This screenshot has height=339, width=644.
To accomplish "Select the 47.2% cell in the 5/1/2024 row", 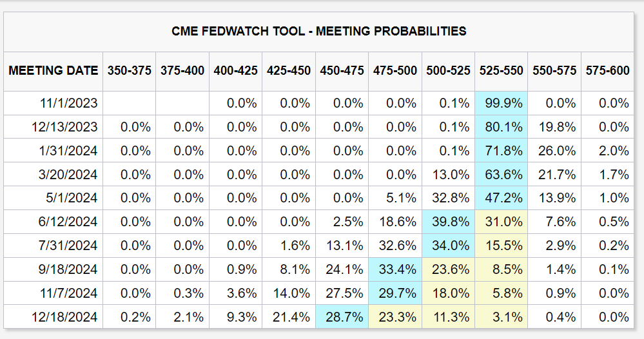I will pos(502,199).
